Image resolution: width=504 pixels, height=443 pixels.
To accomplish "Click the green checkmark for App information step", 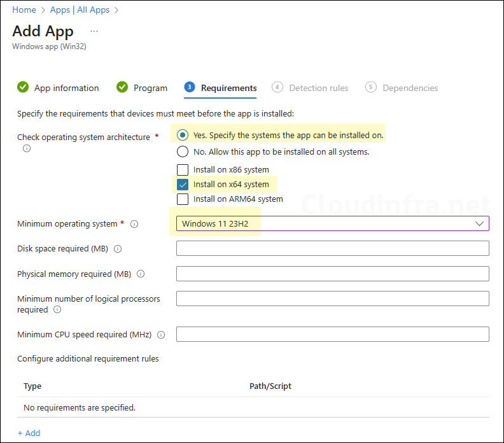I will click(24, 88).
